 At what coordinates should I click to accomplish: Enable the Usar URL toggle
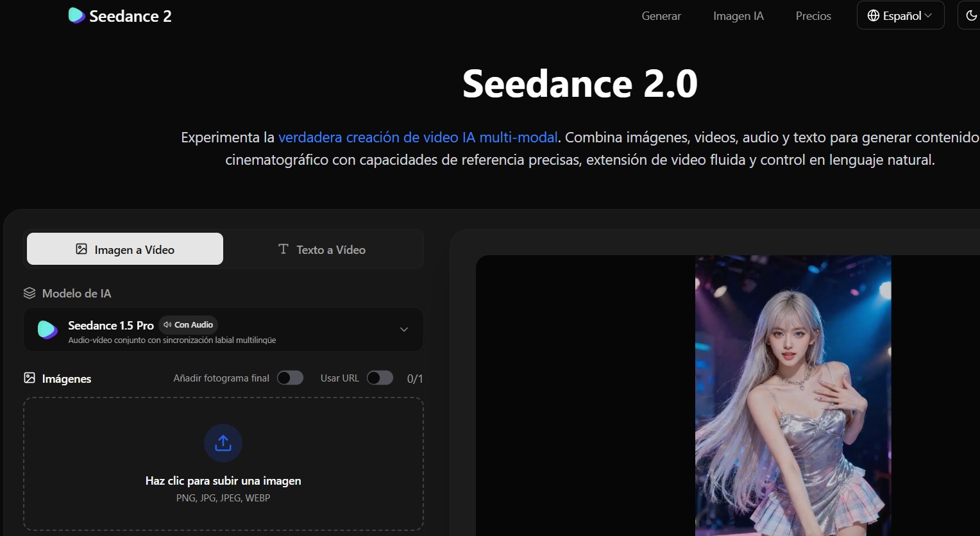380,378
